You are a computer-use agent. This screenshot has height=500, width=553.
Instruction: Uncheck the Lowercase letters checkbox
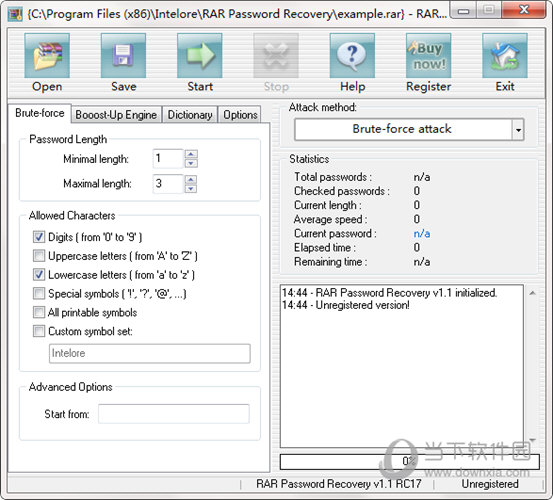click(39, 274)
